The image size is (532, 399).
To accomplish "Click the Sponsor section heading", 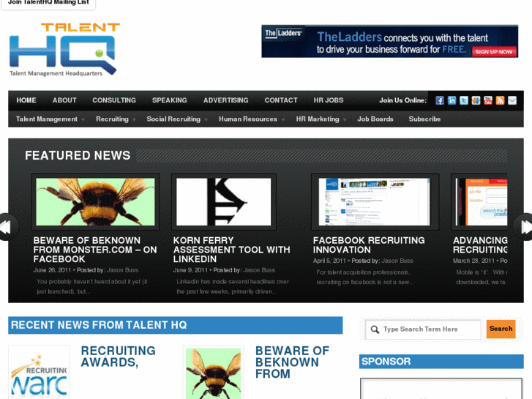I will click(x=386, y=362).
